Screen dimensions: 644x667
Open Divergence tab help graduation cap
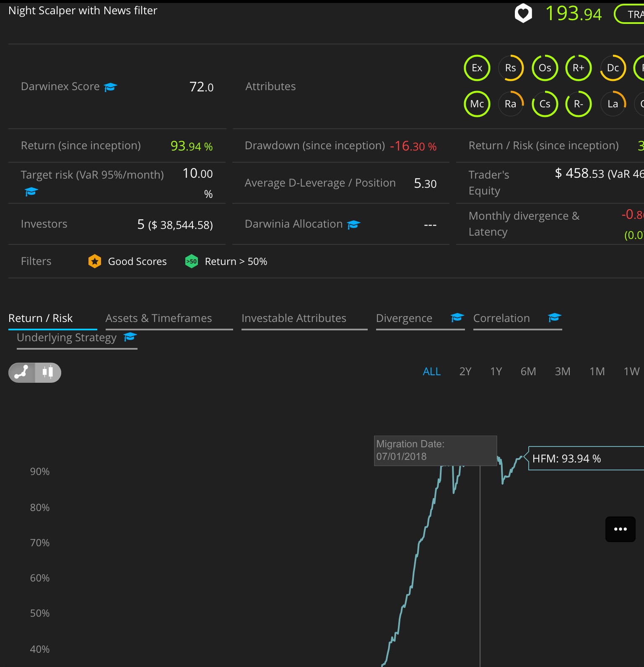[x=457, y=318]
